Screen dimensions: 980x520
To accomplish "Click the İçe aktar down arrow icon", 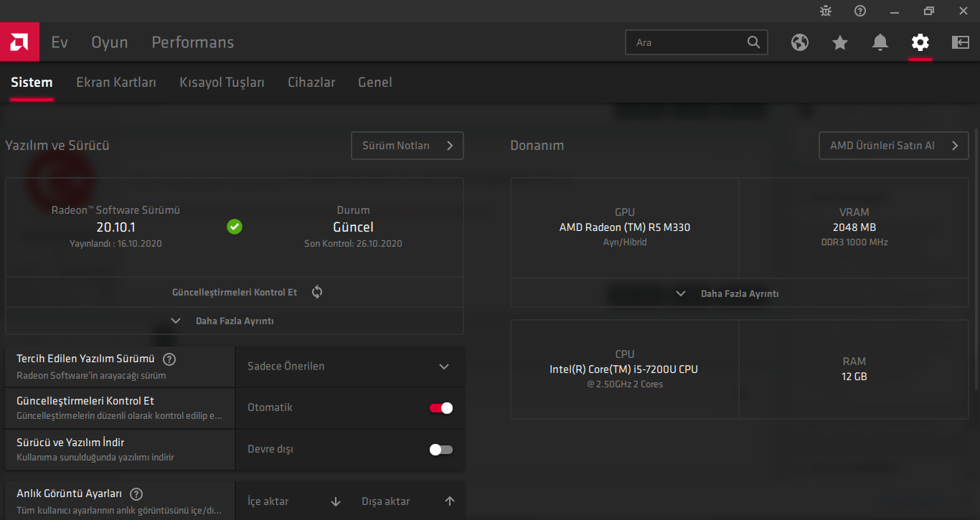I will click(x=336, y=501).
